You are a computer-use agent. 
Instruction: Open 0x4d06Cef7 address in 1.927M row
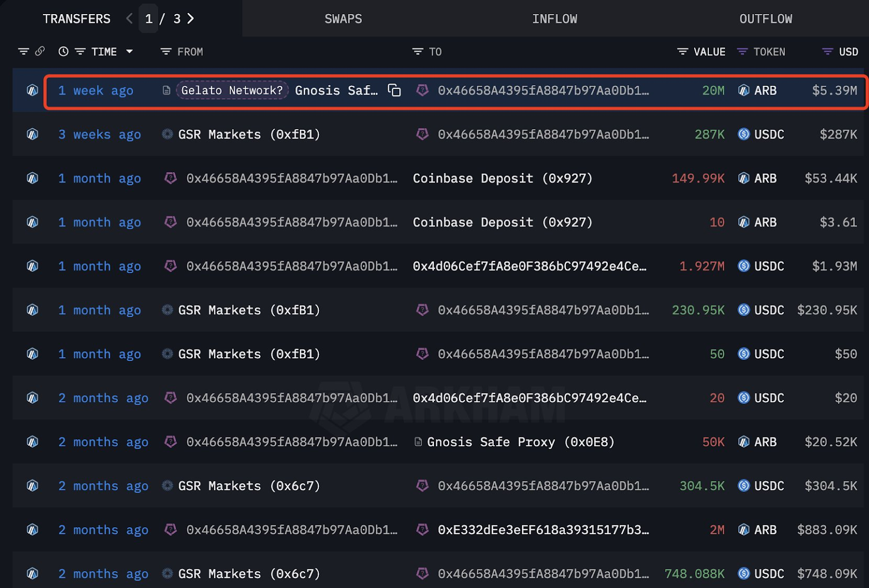[x=530, y=267]
